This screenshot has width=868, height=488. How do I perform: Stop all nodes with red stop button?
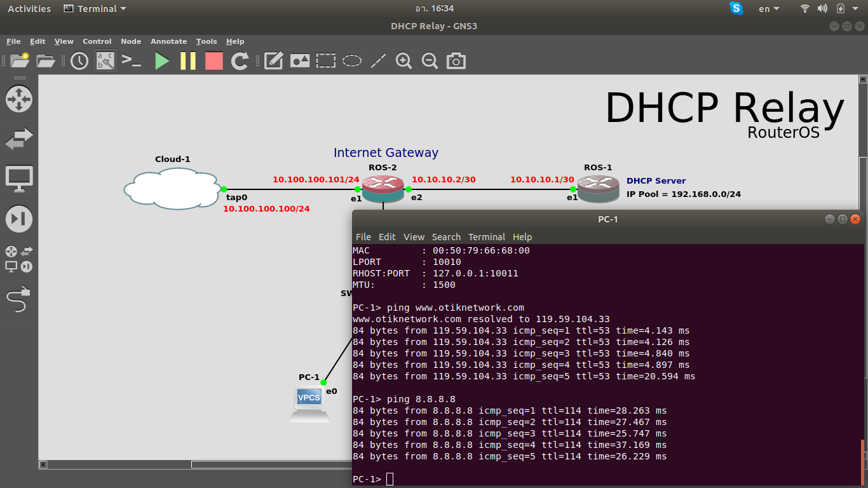tap(214, 60)
